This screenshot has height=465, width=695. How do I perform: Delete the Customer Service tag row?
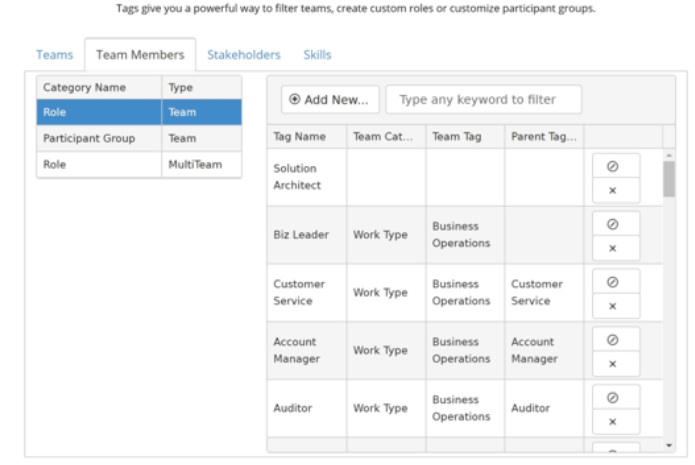click(x=616, y=306)
